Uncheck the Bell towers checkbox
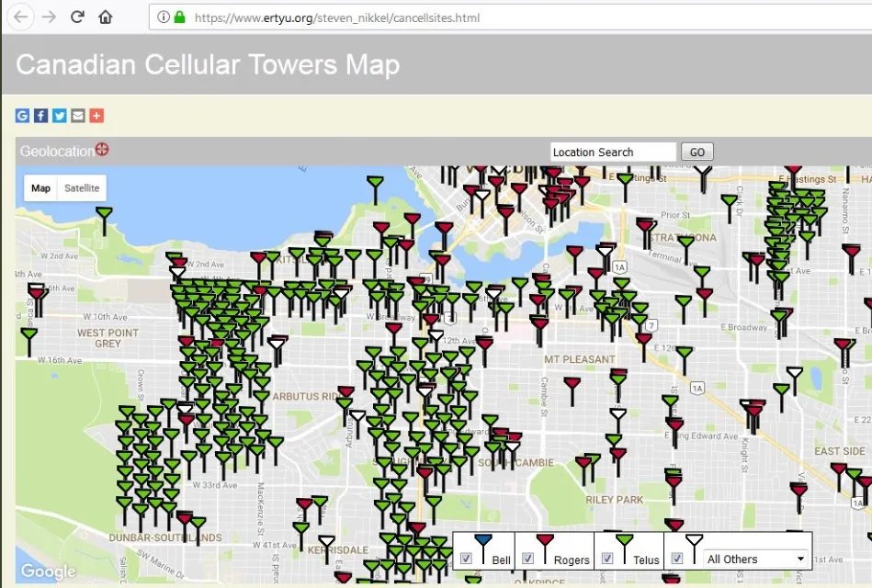 pyautogui.click(x=466, y=558)
